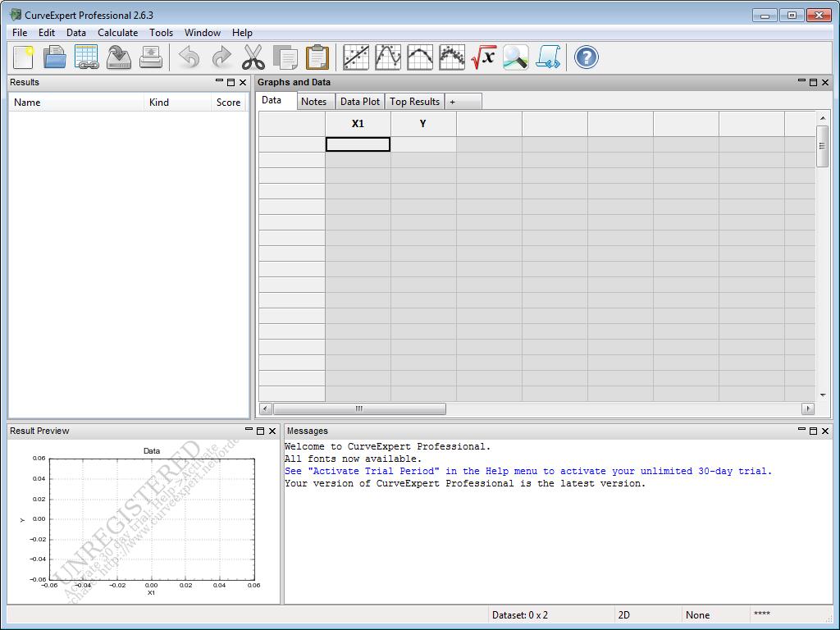
Task: Maximize the Results panel
Action: [231, 83]
